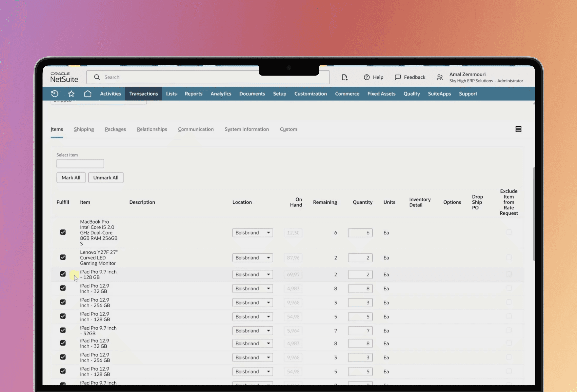Click the Inventory Detail column header
Image resolution: width=577 pixels, height=392 pixels.
click(x=420, y=202)
